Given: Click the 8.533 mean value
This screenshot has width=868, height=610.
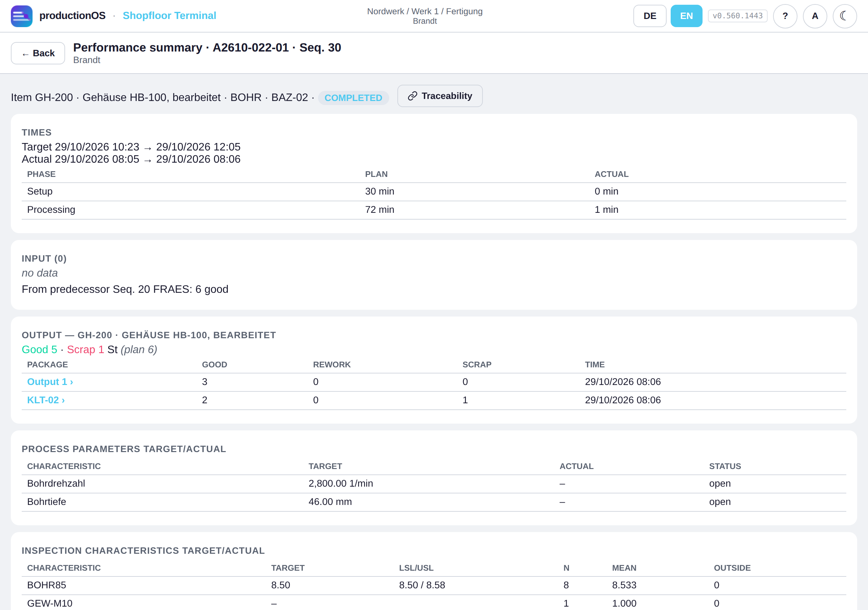Looking at the screenshot, I should pyautogui.click(x=624, y=586).
